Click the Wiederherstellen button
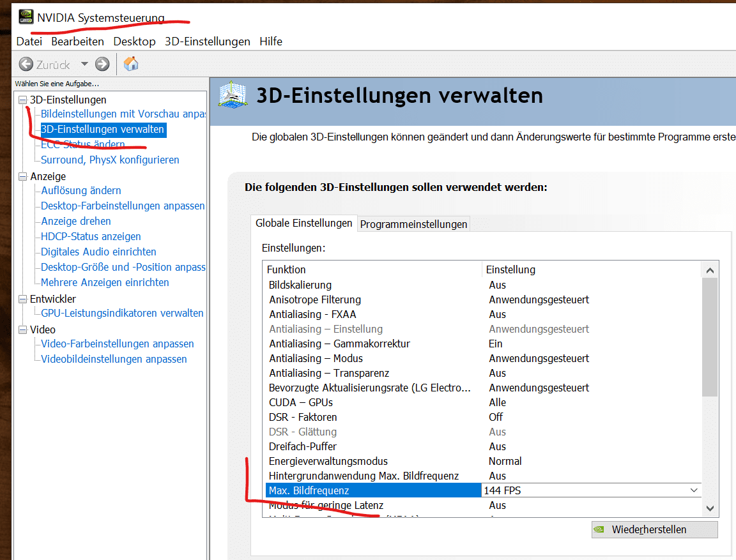Image resolution: width=736 pixels, height=560 pixels. (x=654, y=529)
